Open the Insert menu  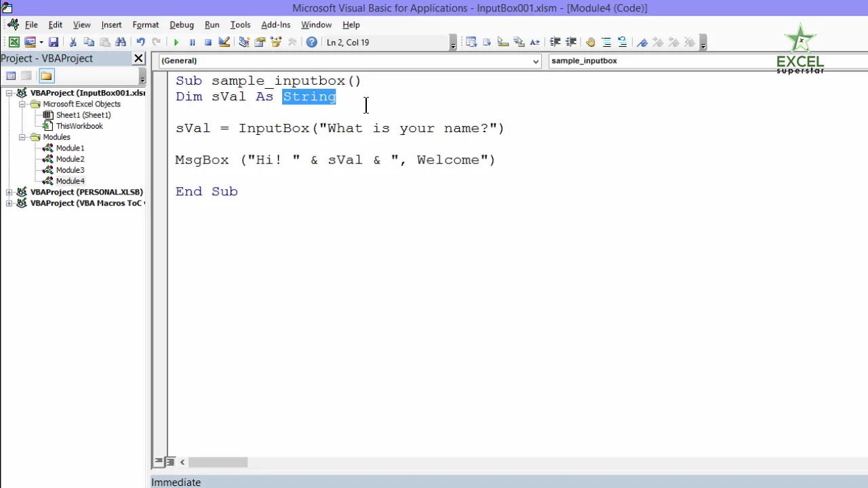pyautogui.click(x=111, y=24)
